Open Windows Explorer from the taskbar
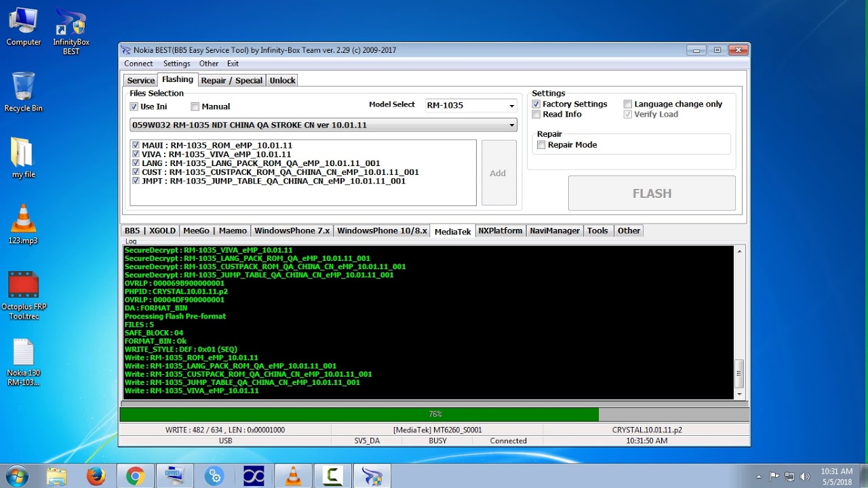The width and height of the screenshot is (868, 488). click(x=57, y=476)
